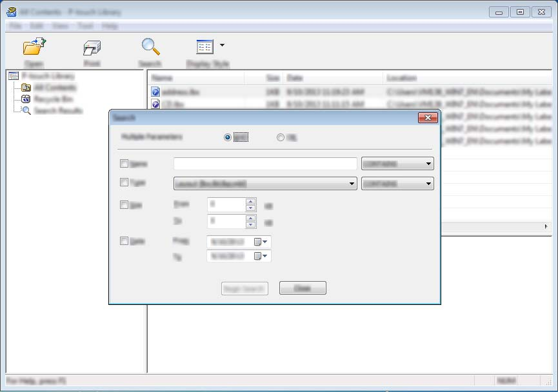Click the Size To value field

226,221
